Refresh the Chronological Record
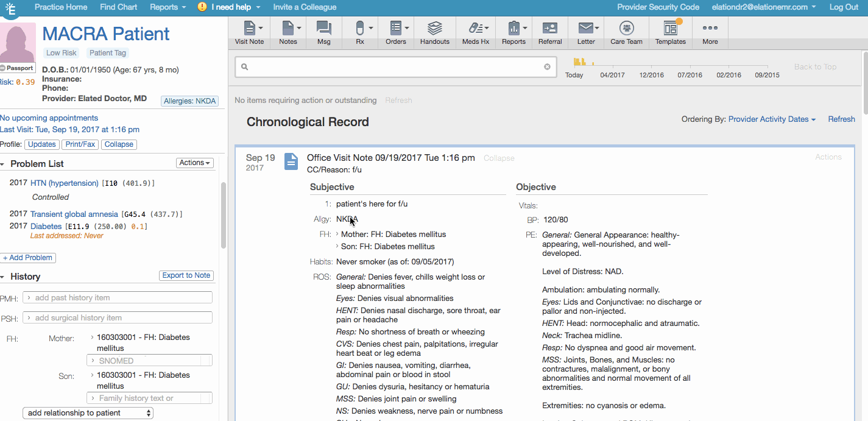The height and width of the screenshot is (421, 868). click(841, 119)
